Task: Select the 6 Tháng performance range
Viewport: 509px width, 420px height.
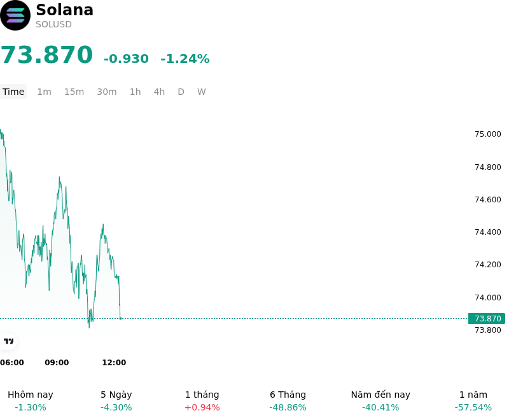Action: [x=288, y=401]
